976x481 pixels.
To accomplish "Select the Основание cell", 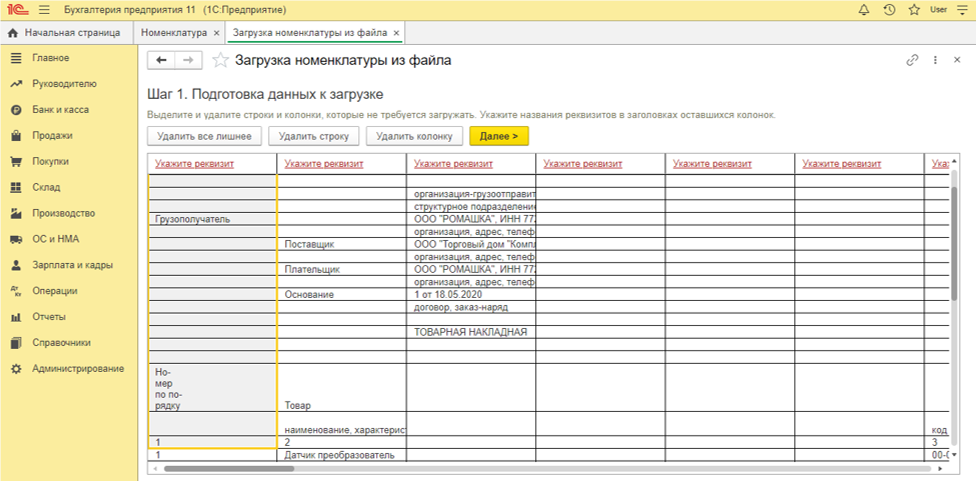I will click(x=341, y=294).
